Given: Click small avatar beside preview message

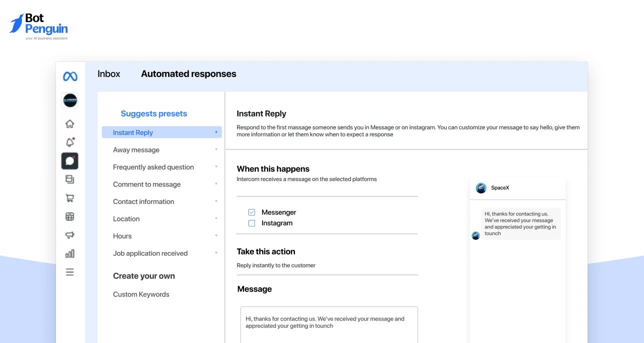Looking at the screenshot, I should pos(475,235).
